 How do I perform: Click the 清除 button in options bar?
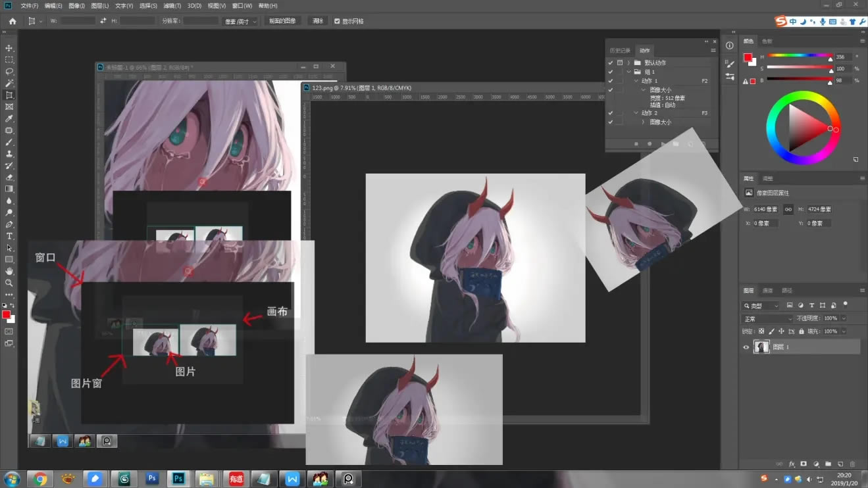pos(318,20)
